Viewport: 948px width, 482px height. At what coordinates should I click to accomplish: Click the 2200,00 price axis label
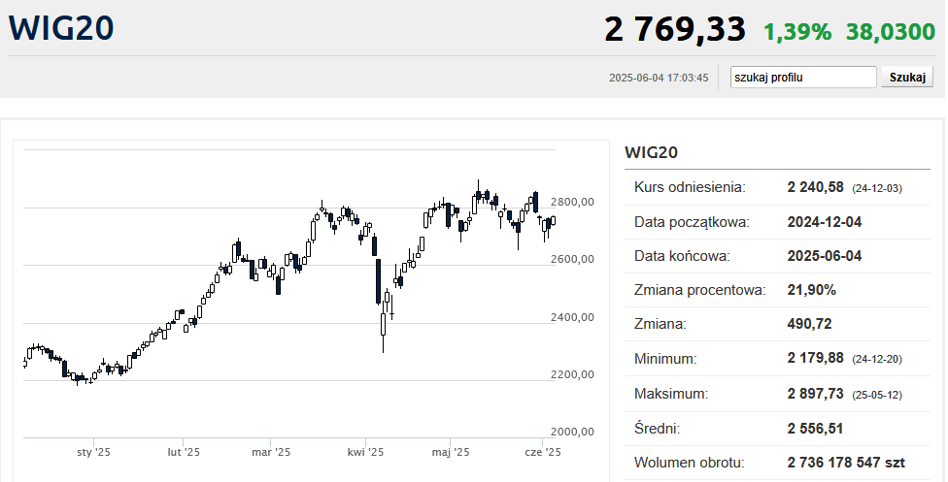573,375
